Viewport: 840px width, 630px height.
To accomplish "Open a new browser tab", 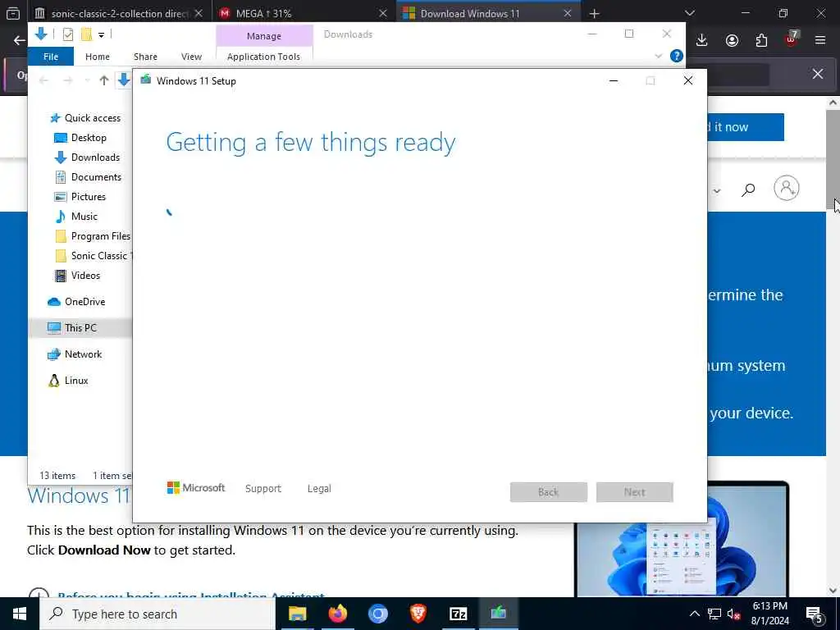I will point(594,13).
